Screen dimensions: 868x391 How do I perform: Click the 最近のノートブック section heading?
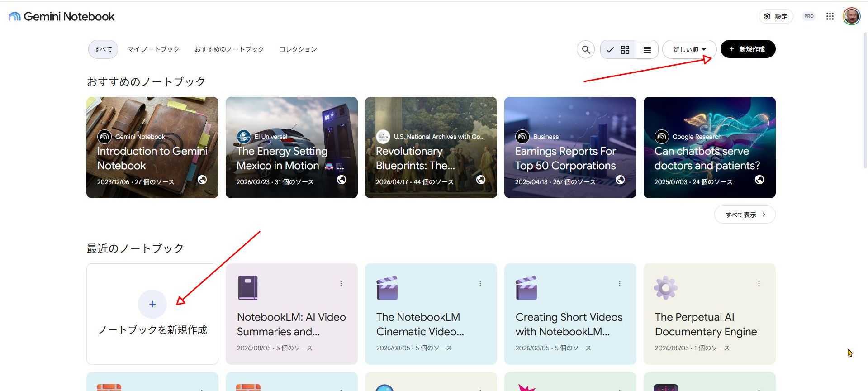pos(135,248)
